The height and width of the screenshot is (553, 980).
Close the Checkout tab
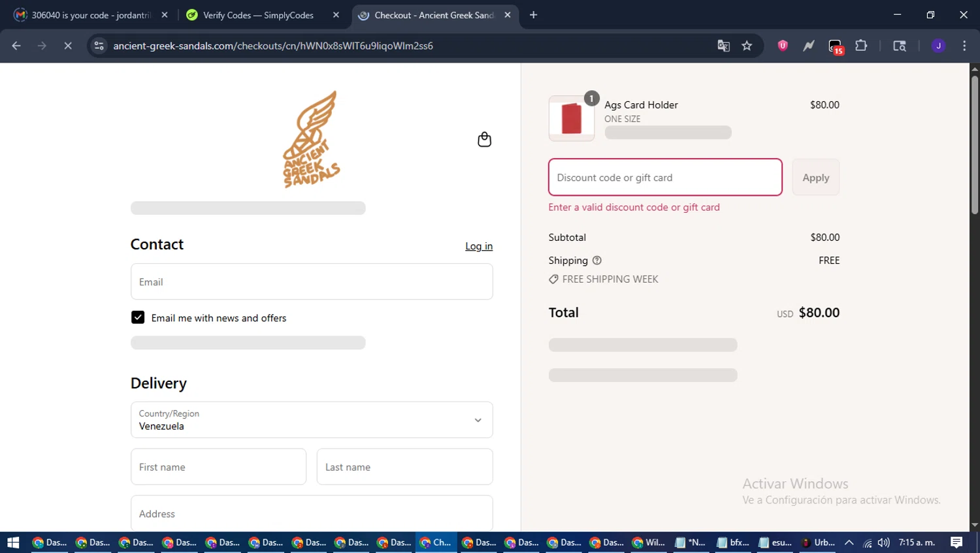[508, 15]
